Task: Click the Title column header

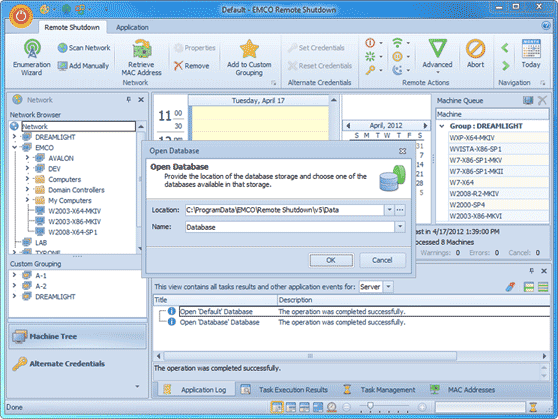Action: pyautogui.click(x=215, y=300)
